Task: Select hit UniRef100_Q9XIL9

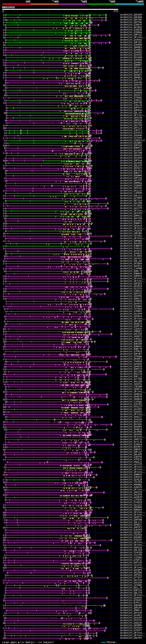Action: pyautogui.click(x=131, y=128)
